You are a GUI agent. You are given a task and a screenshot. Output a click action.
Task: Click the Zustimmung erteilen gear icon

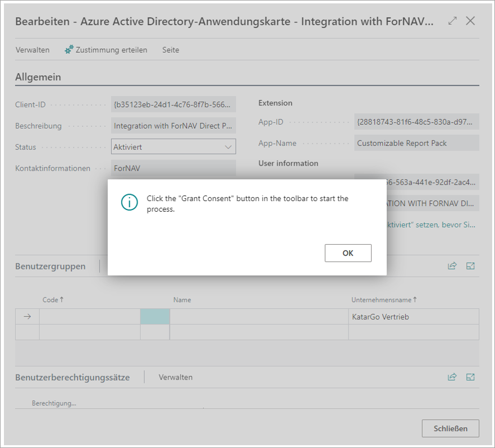click(x=69, y=49)
